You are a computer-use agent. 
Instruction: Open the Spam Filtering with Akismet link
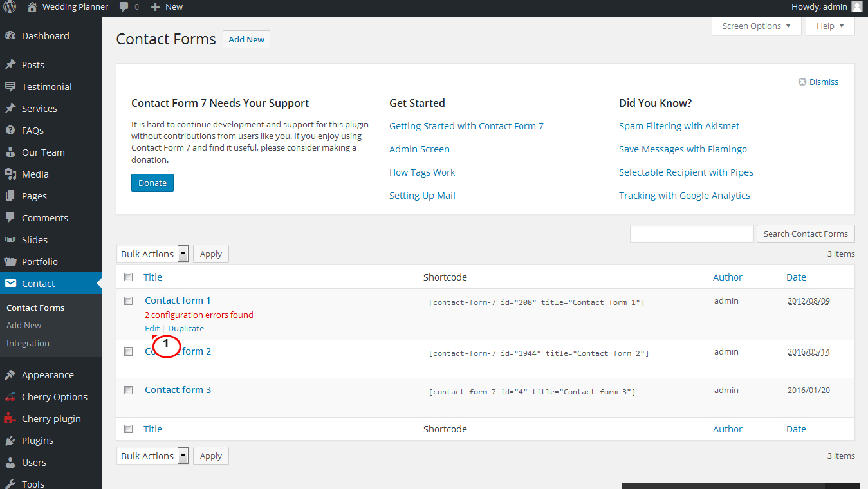pyautogui.click(x=679, y=126)
